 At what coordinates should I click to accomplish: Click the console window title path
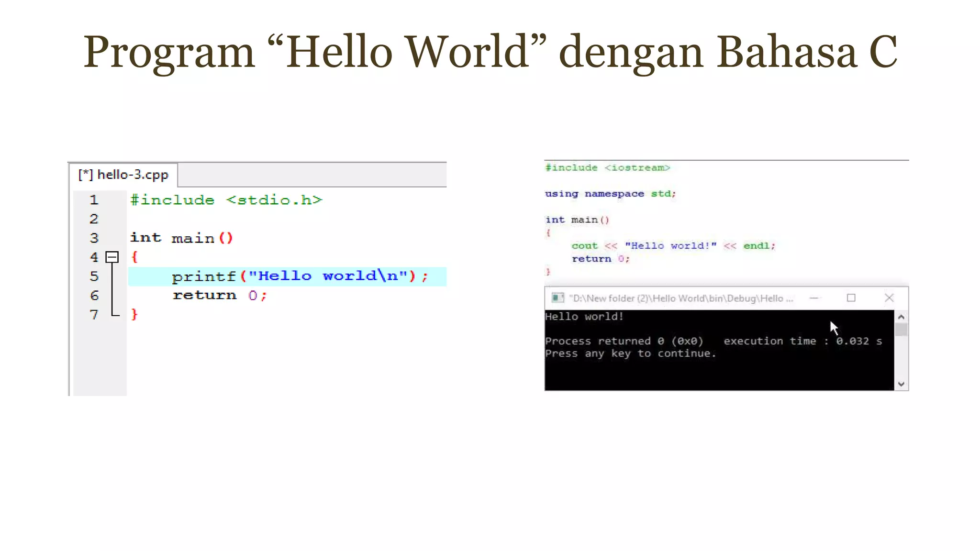pyautogui.click(x=681, y=298)
